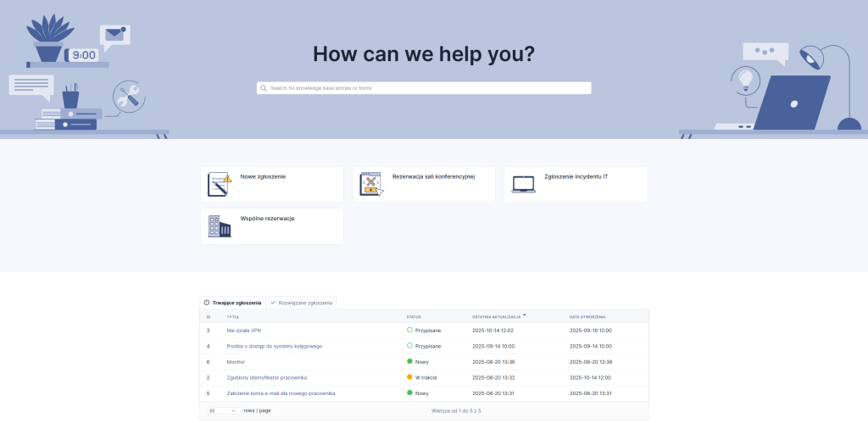Click the Przypisane status circle for VPN ticket
Screen dimensions: 868x423
pos(409,330)
